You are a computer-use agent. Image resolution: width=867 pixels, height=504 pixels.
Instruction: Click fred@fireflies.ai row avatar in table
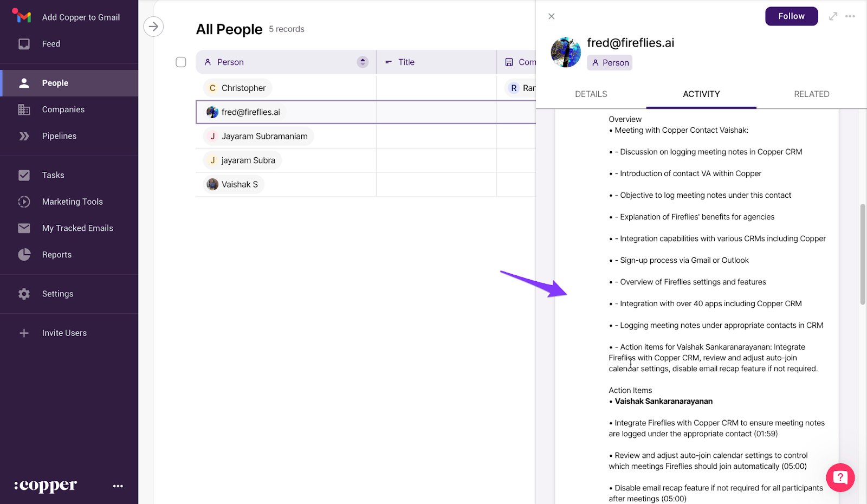coord(212,112)
